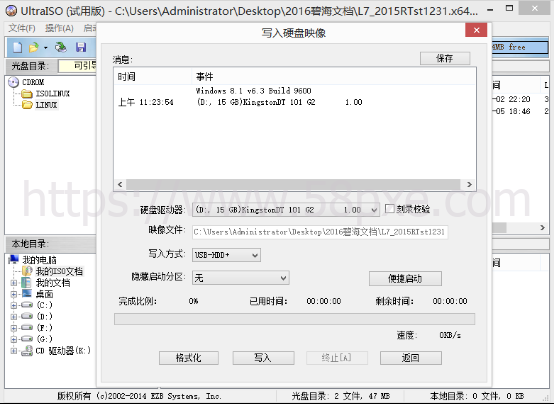Expand the (C:) drive node
554x404 pixels.
pyautogui.click(x=13, y=305)
